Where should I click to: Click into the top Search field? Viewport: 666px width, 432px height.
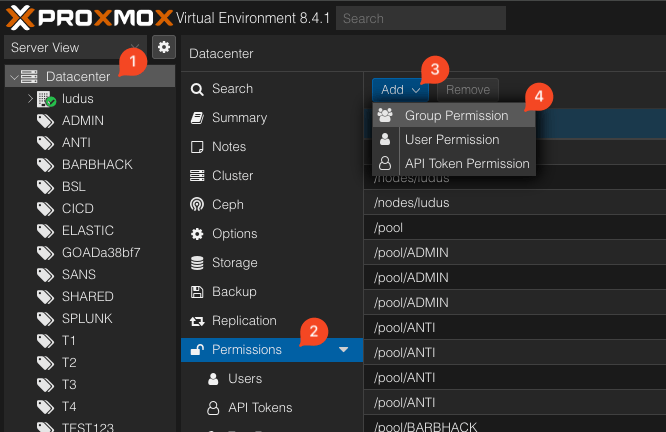pyautogui.click(x=420, y=18)
